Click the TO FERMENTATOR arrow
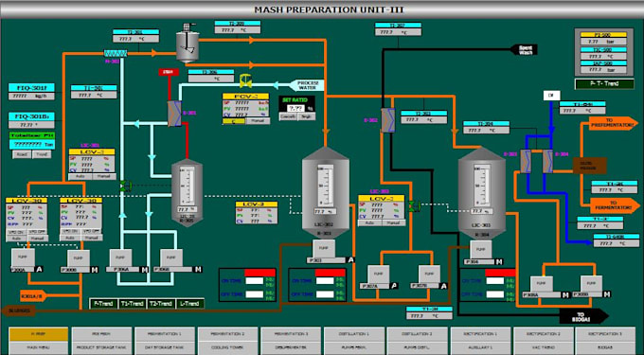The width and height of the screenshot is (644, 355). point(615,205)
